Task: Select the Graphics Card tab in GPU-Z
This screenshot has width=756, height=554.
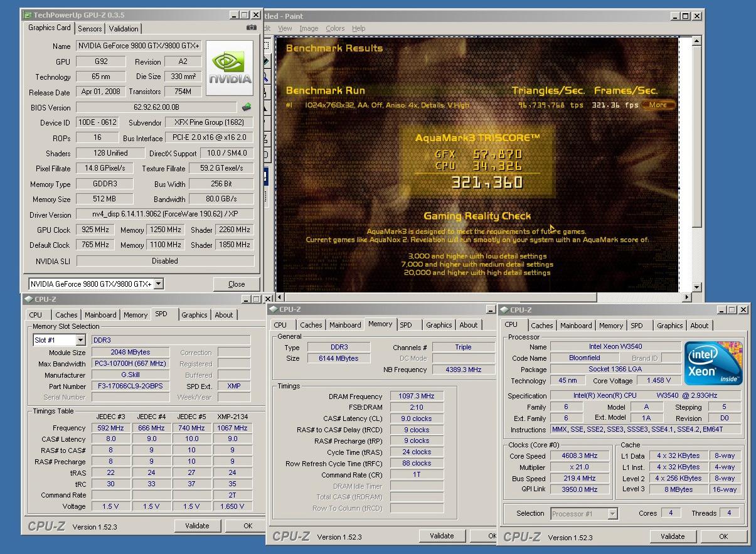Action: click(50, 28)
